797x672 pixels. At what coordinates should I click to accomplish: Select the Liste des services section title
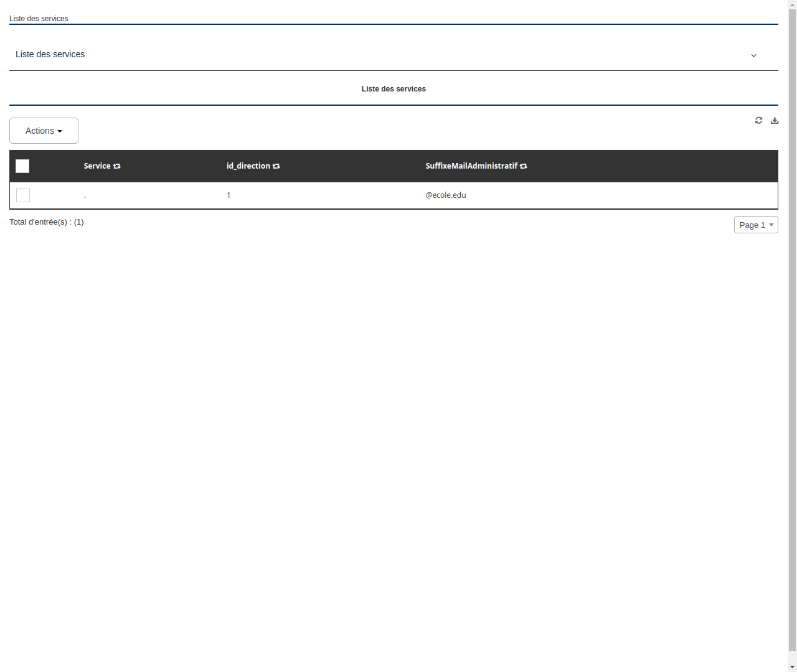click(394, 89)
